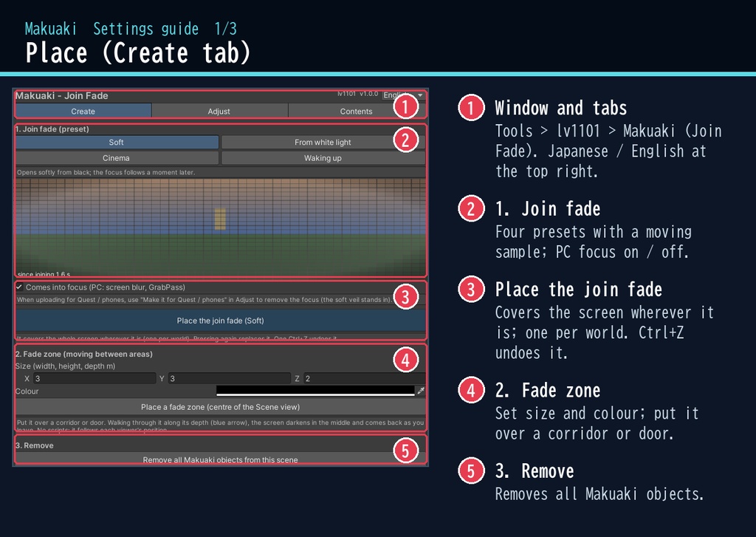This screenshot has height=537, width=756.
Task: Click the colour eyedropper icon
Action: pyautogui.click(x=421, y=391)
